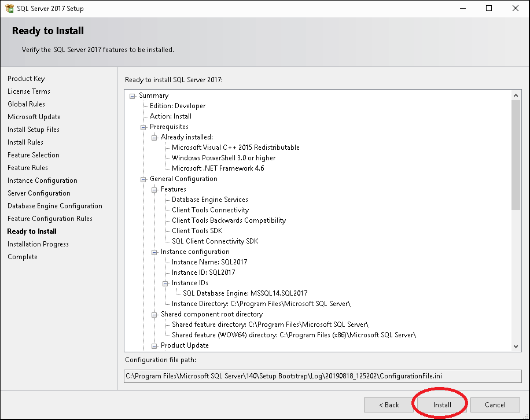Select the Shared feature directory row
The height and width of the screenshot is (420, 530).
(x=270, y=325)
